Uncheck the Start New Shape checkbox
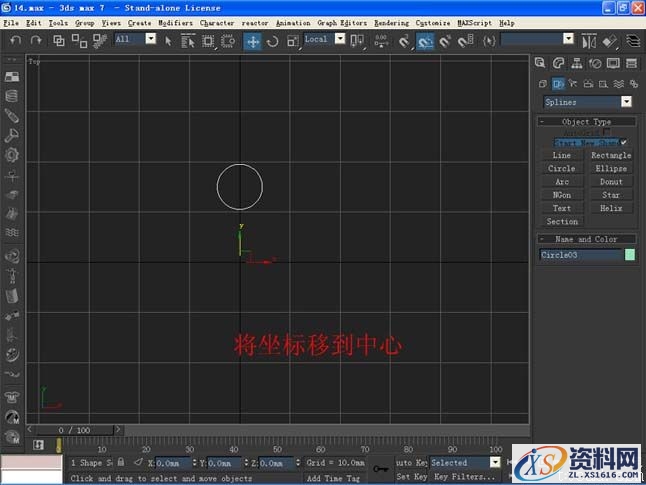The height and width of the screenshot is (485, 646). point(624,143)
